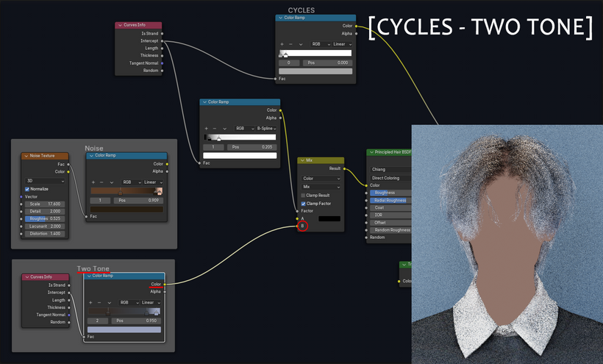Click the Result output socket on the Mix node

[x=344, y=168]
